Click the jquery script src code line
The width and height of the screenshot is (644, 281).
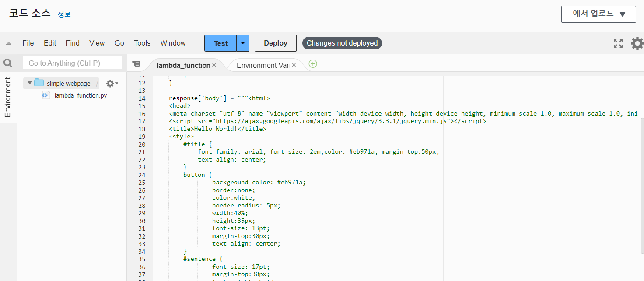pos(327,121)
